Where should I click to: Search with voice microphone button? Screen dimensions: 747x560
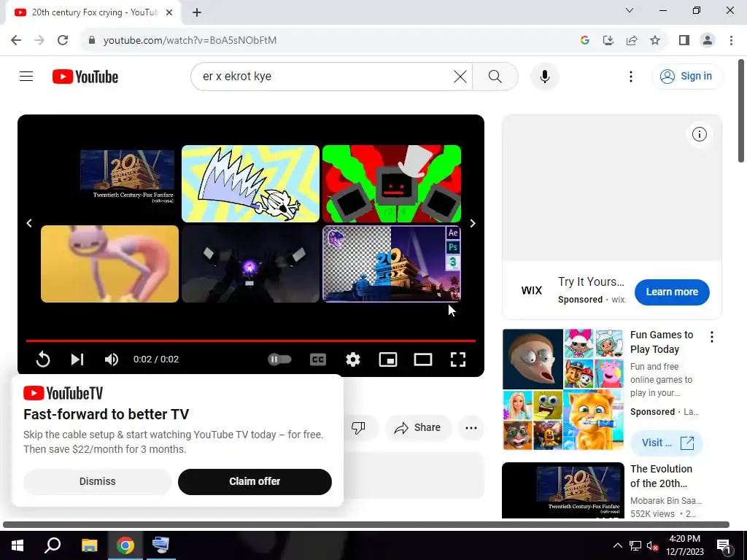click(544, 76)
